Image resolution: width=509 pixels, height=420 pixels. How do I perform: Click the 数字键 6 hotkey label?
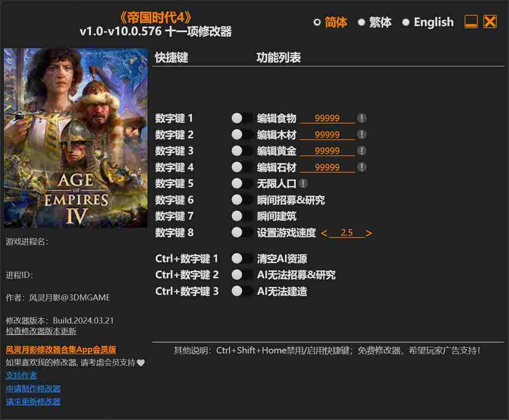tap(174, 200)
